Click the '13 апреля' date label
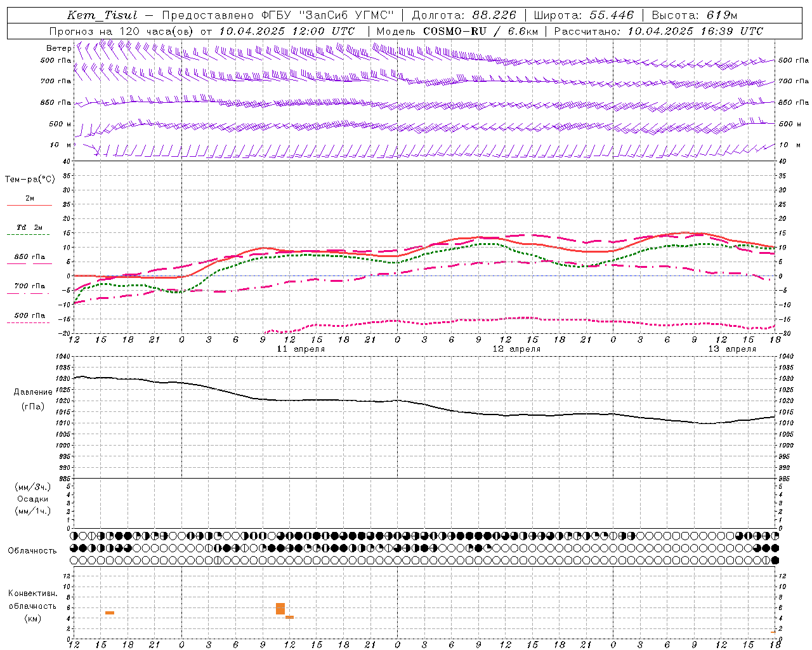The image size is (812, 650). pyautogui.click(x=732, y=349)
